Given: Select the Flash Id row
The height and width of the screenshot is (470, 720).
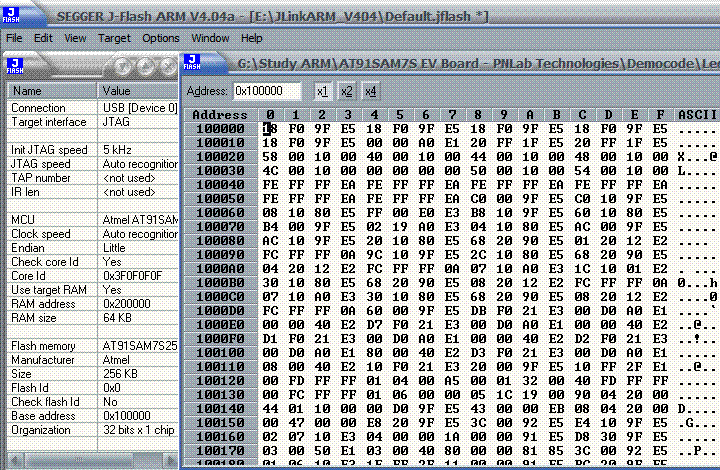Looking at the screenshot, I should tap(93, 388).
